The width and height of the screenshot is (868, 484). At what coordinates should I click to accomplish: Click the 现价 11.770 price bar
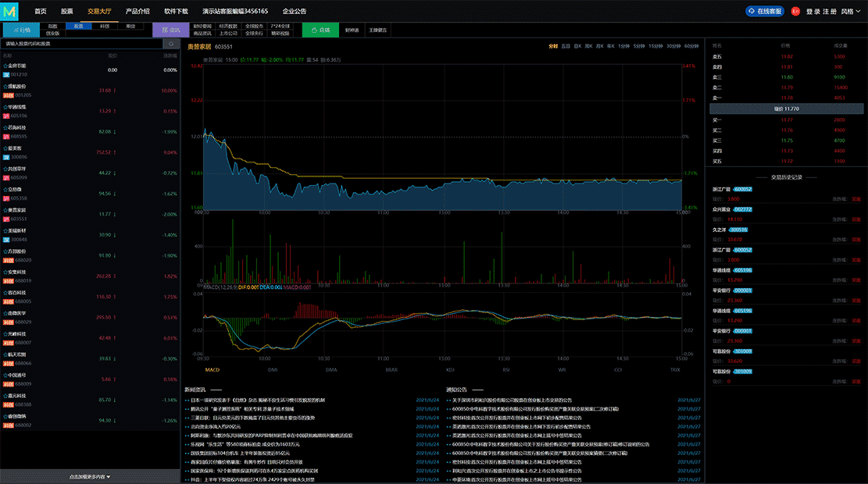[x=785, y=109]
